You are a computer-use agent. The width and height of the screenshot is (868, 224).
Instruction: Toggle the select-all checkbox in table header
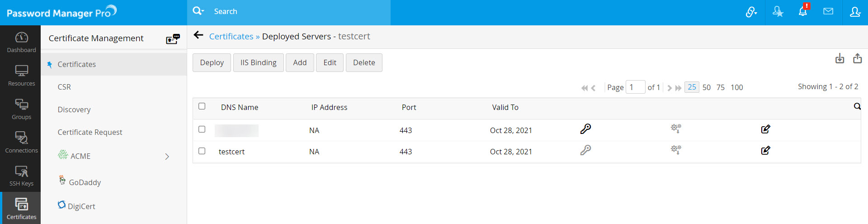[x=202, y=106]
